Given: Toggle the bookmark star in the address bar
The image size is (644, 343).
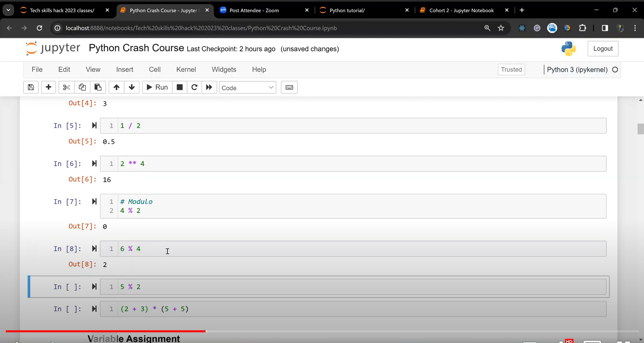Looking at the screenshot, I should (x=500, y=28).
